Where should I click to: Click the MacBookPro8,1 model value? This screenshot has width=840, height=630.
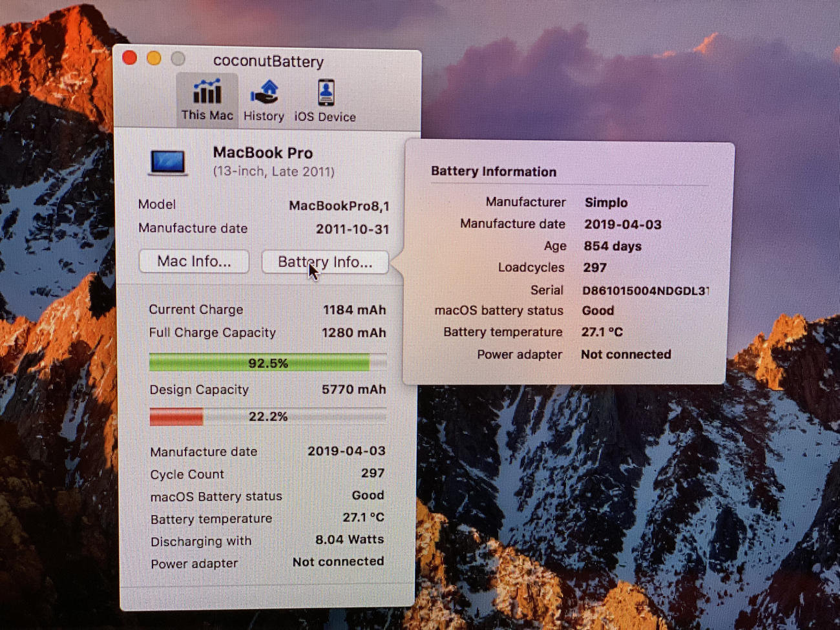click(x=339, y=205)
